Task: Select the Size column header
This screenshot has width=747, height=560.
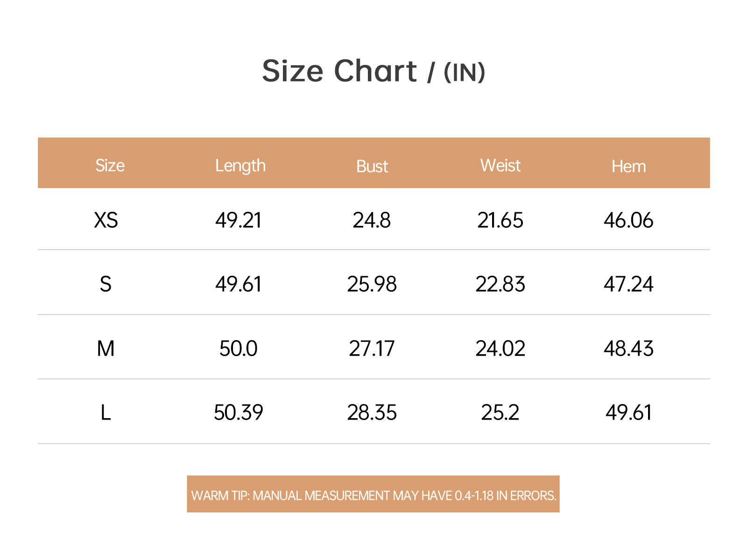Action: 110,166
